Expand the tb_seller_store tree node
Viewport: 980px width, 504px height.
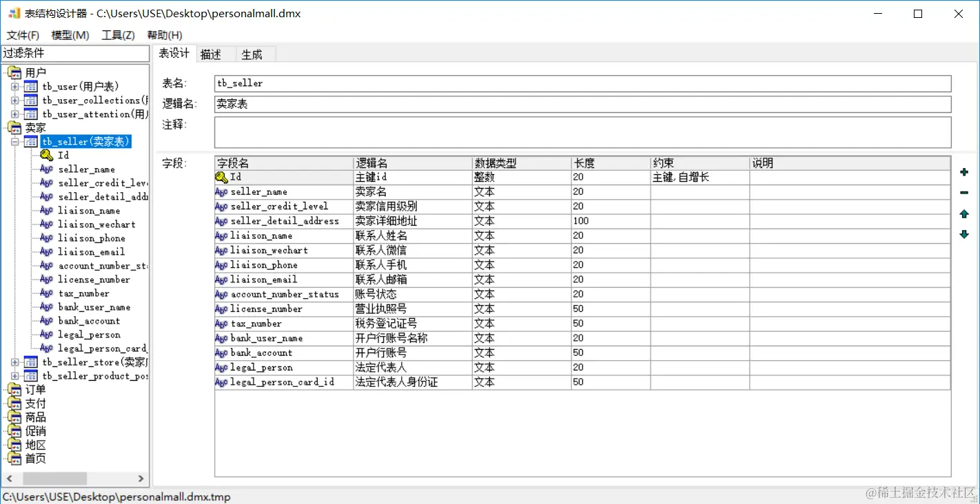pyautogui.click(x=15, y=362)
